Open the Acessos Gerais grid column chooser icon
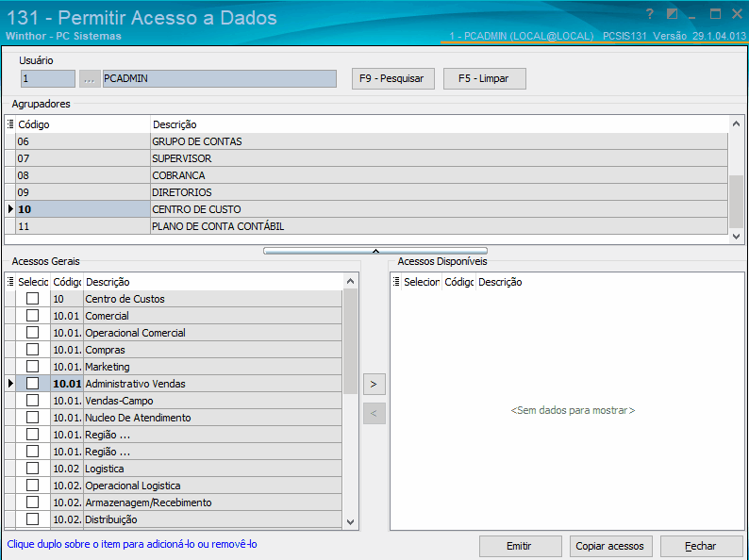This screenshot has height=560, width=749. point(10,282)
